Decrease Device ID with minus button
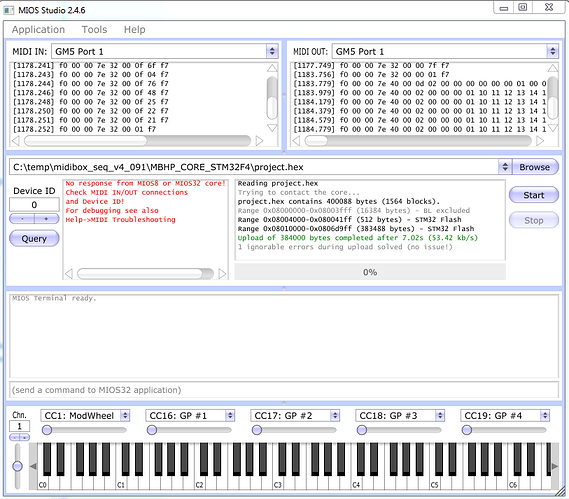Viewport: 569px width, 499px height. pyautogui.click(x=22, y=219)
